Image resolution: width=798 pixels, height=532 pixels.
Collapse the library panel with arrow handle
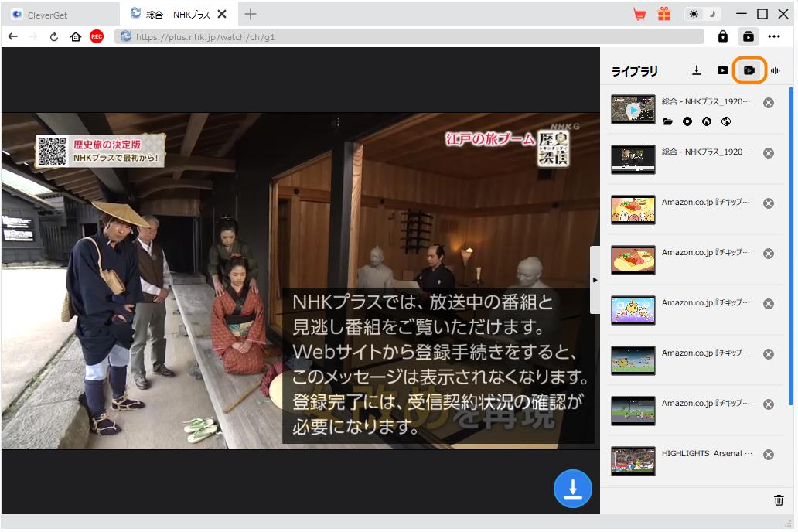595,280
